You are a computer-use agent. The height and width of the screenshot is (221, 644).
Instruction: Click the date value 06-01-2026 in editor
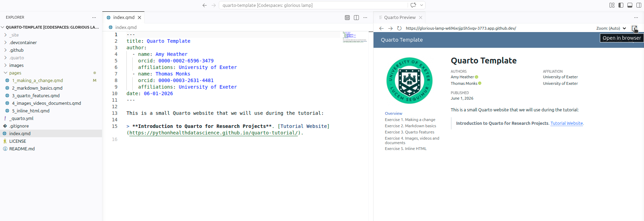[x=158, y=93]
